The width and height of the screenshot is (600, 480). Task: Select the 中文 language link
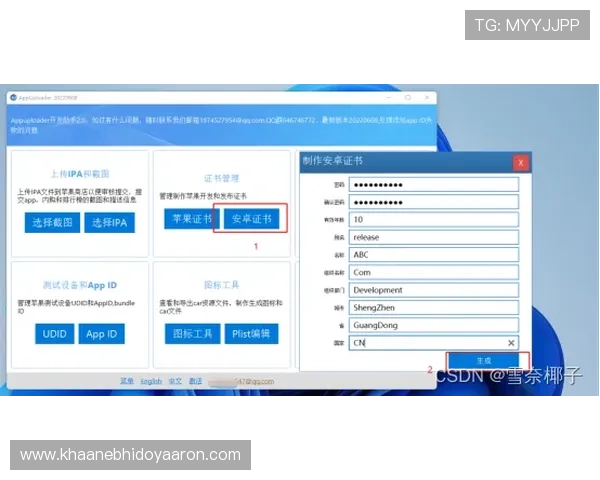point(175,381)
